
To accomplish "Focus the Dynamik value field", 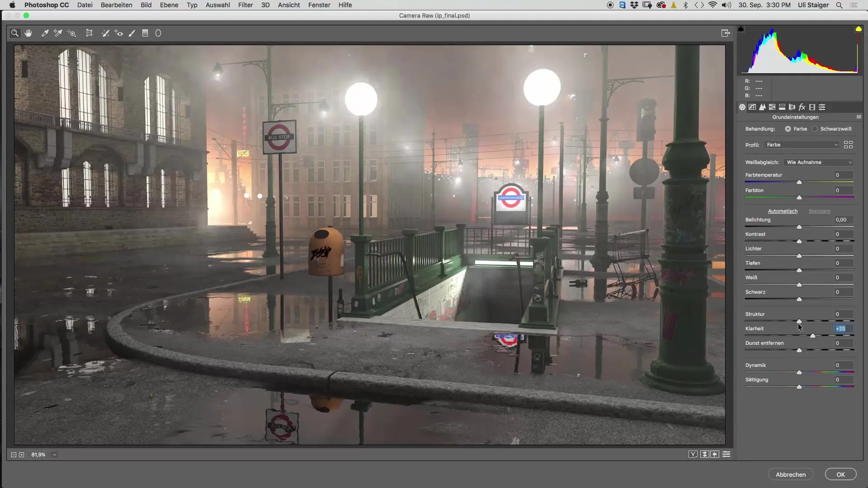I will pyautogui.click(x=844, y=365).
